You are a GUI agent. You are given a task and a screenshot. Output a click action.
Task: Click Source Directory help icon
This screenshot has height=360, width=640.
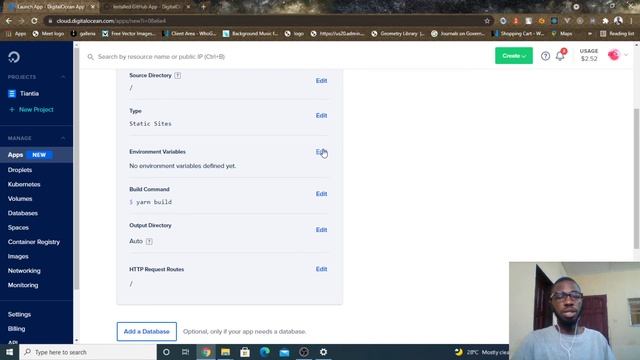178,76
